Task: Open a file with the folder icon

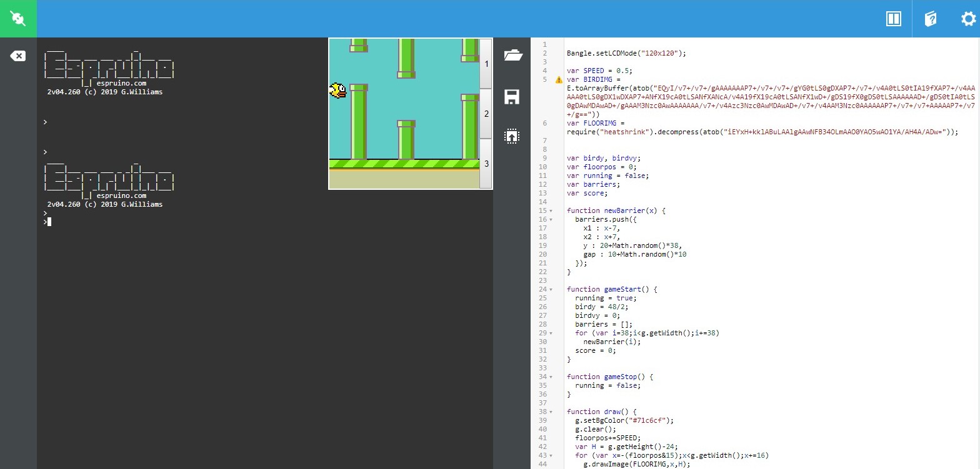Action: (x=512, y=55)
